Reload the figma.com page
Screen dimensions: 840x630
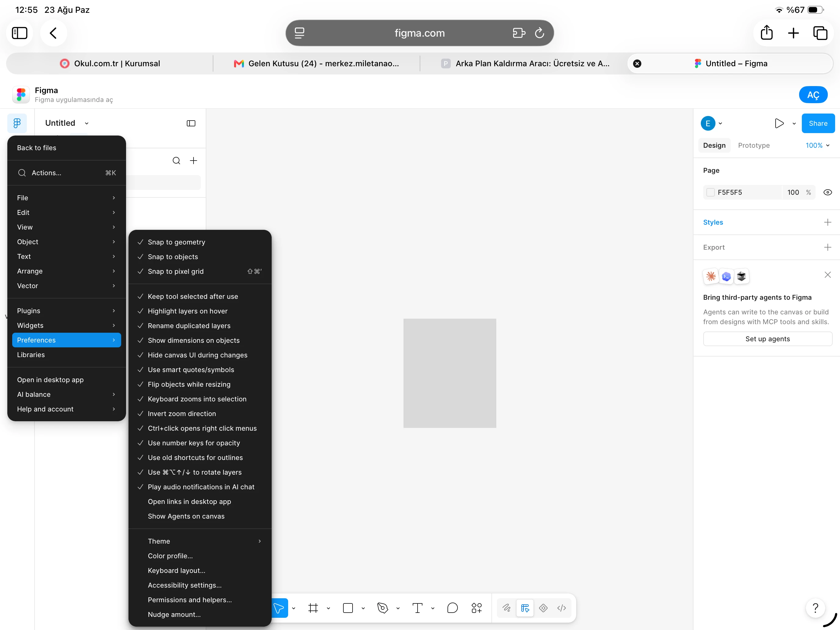pos(540,33)
